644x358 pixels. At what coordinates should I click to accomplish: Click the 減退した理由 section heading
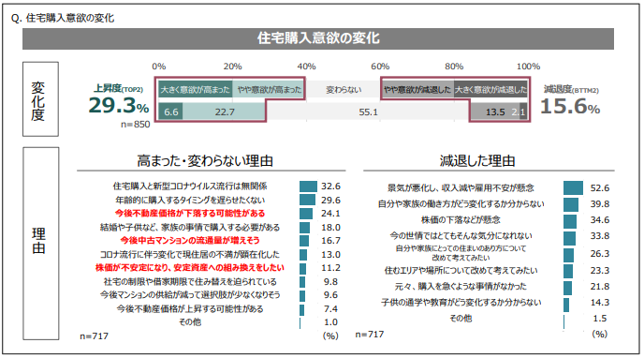tap(477, 160)
